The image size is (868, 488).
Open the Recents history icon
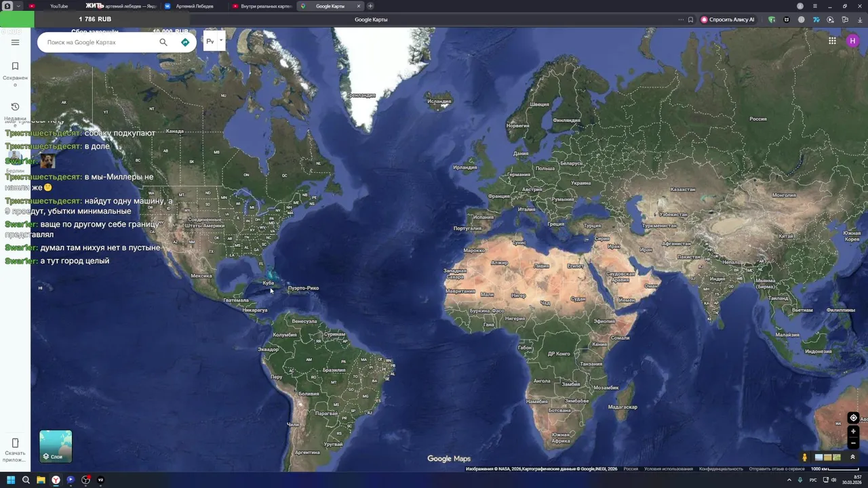(15, 106)
